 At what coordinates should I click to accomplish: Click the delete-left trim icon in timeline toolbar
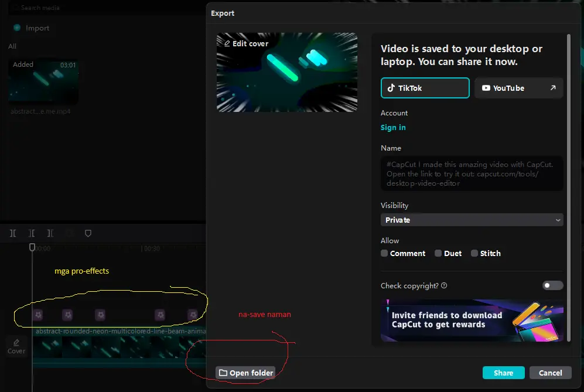(x=32, y=233)
